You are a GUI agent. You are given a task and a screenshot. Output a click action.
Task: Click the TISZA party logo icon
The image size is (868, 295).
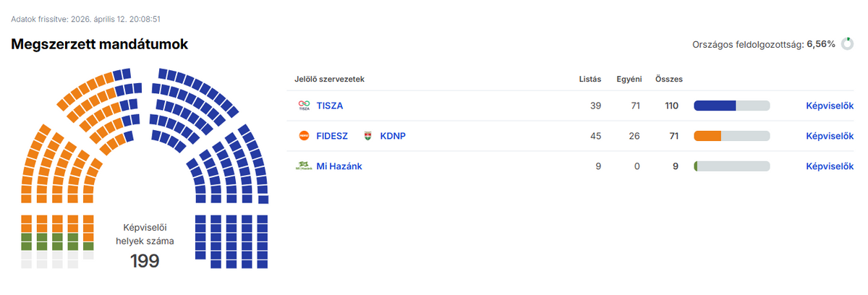tap(304, 106)
